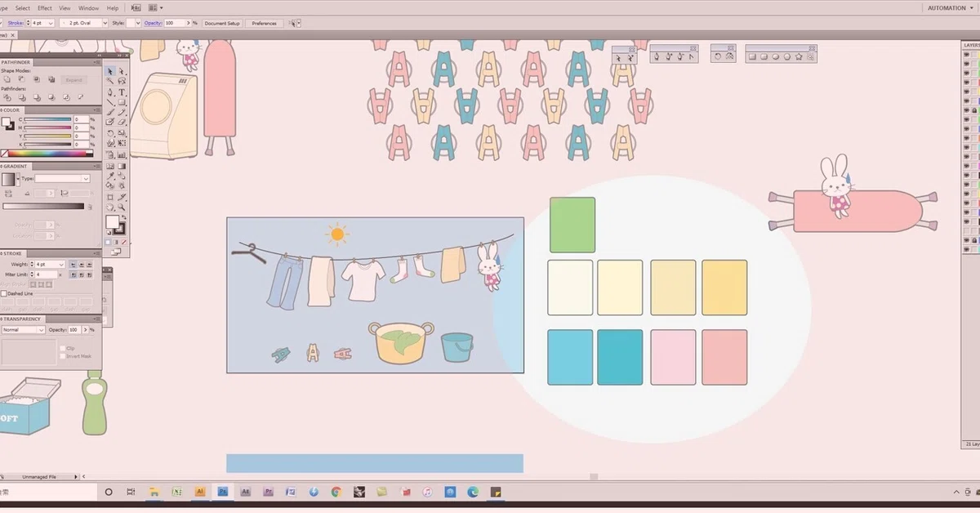Select the Pen tool
The height and width of the screenshot is (513, 980).
pos(110,92)
